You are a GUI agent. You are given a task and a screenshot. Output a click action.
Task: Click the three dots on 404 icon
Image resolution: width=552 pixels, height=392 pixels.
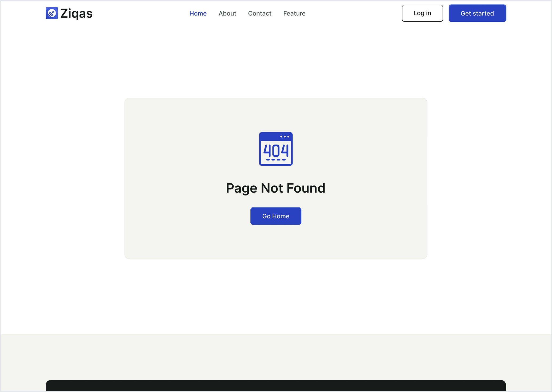(285, 137)
